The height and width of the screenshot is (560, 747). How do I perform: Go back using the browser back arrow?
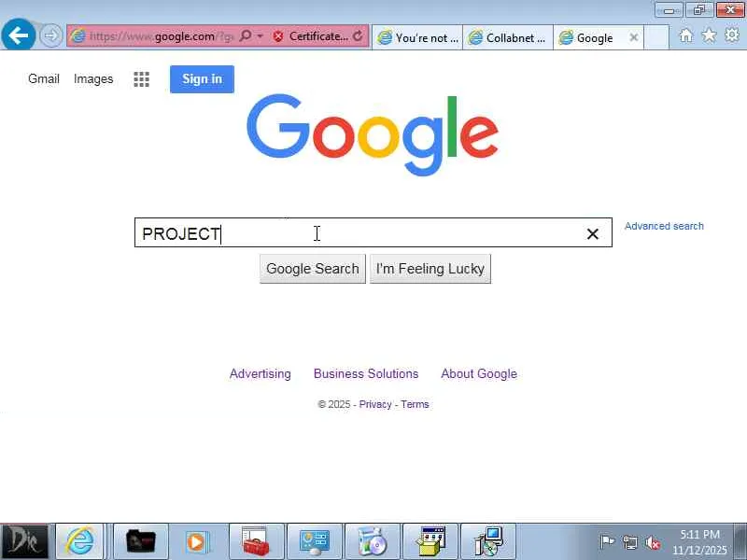(x=18, y=35)
